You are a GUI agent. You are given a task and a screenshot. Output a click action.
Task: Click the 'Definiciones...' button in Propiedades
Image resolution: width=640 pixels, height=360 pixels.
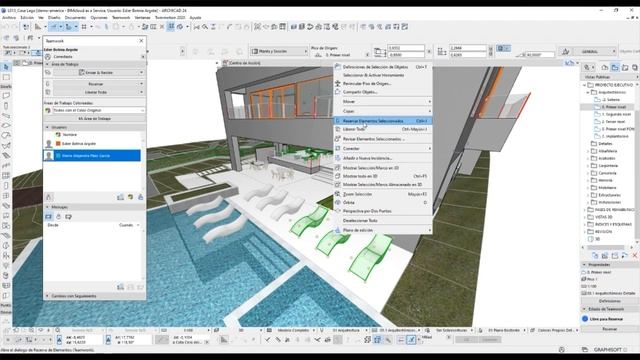coord(609,301)
